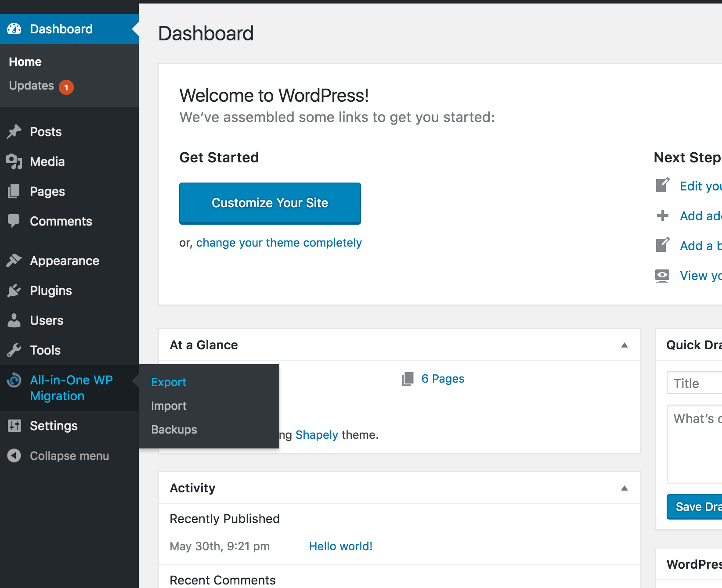Click the At a Glance heading
This screenshot has height=588, width=722.
[204, 345]
